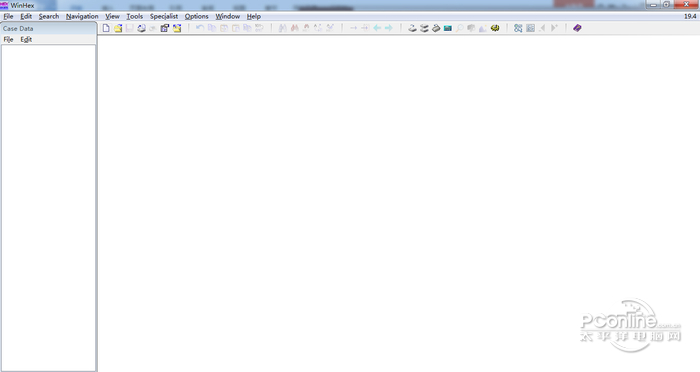
Task: Click the magnifying glass analysis icon
Action: coord(459,28)
